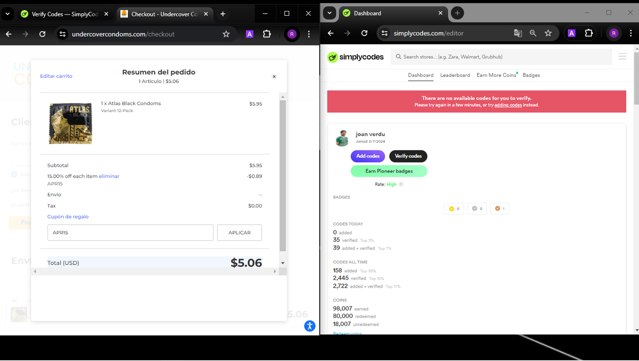Reload the undercovercondoms checkout page
This screenshot has width=639, height=361.
coord(42,34)
